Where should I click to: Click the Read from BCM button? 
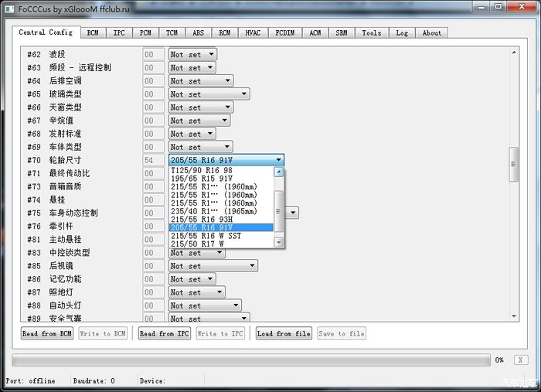pyautogui.click(x=47, y=333)
